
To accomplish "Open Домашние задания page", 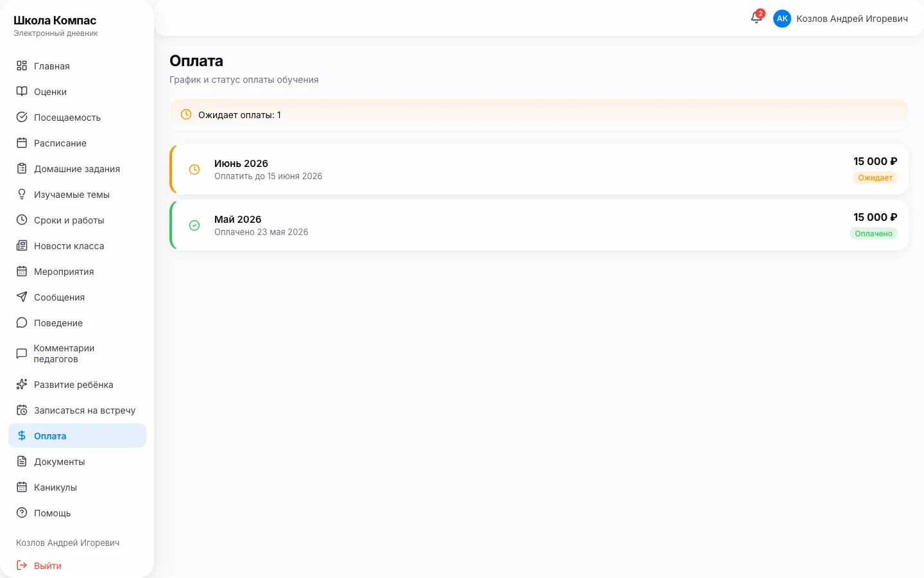I will click(77, 168).
